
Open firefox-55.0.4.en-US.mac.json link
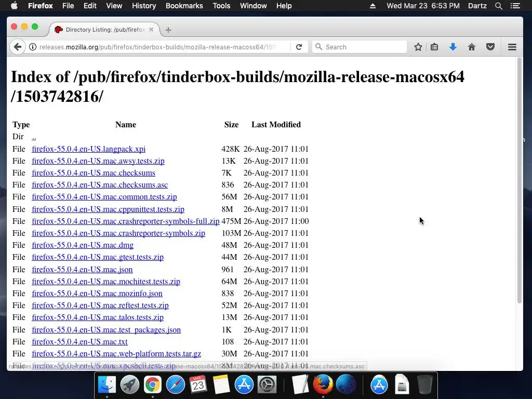coord(82,270)
